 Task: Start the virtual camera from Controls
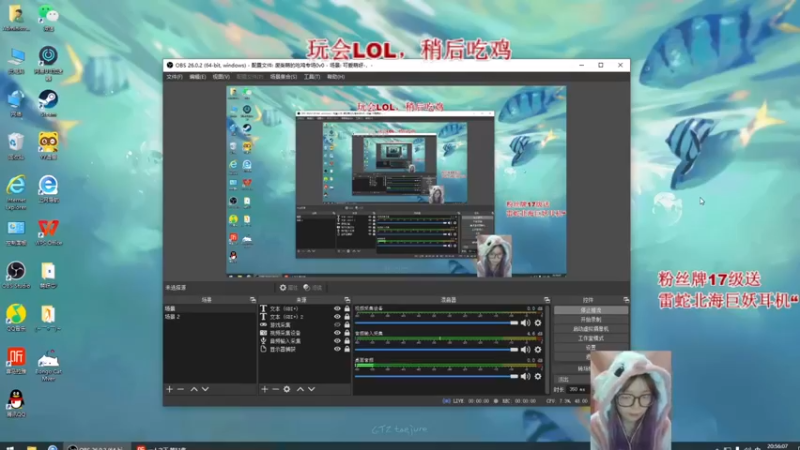pyautogui.click(x=590, y=329)
